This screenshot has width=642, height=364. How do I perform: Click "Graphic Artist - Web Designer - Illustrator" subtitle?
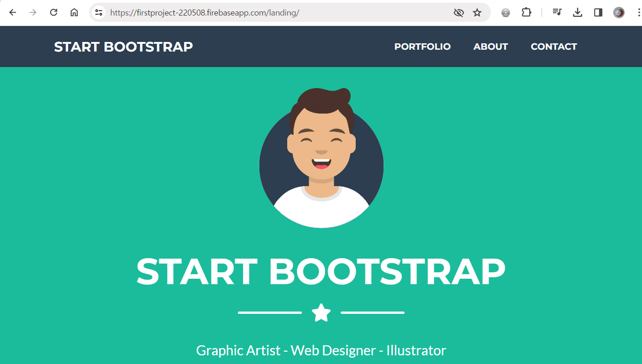click(321, 350)
